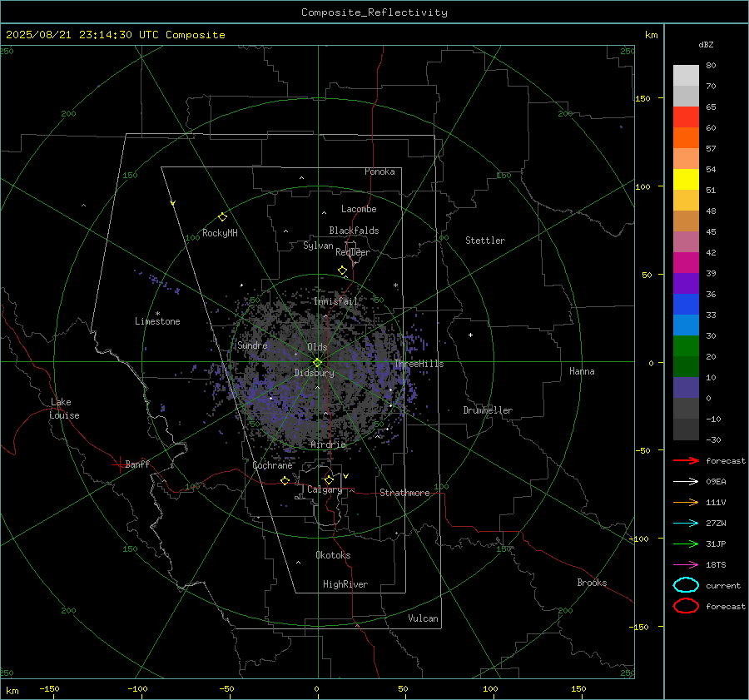Click the white 09EA arrow in legend
The image size is (749, 700).
tap(686, 482)
